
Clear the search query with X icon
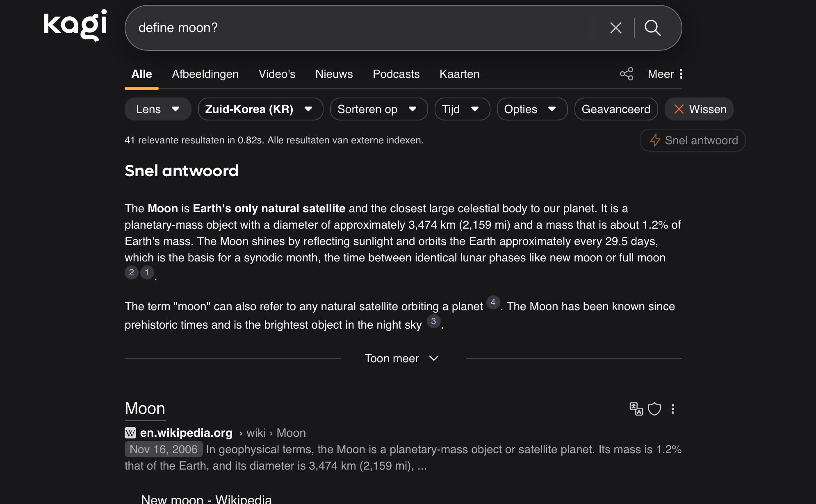[615, 28]
